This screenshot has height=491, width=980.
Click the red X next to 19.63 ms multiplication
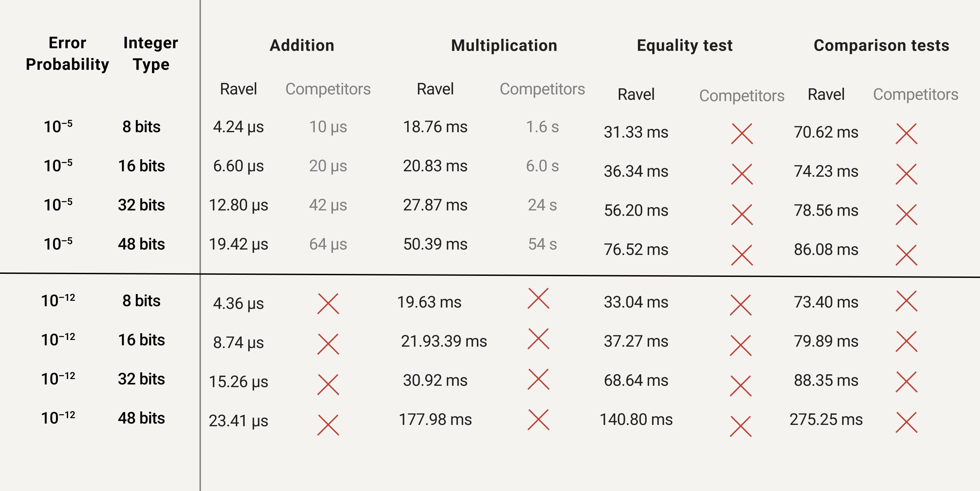(538, 298)
